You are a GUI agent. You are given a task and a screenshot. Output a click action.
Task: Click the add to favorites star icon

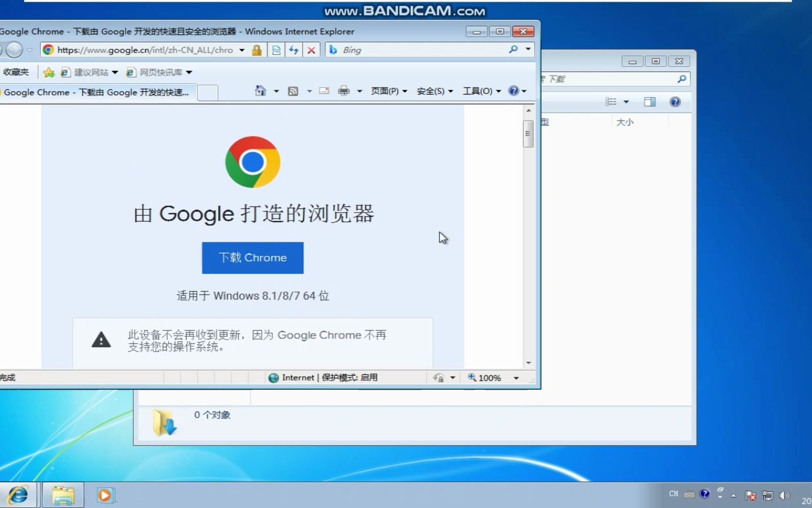(49, 72)
